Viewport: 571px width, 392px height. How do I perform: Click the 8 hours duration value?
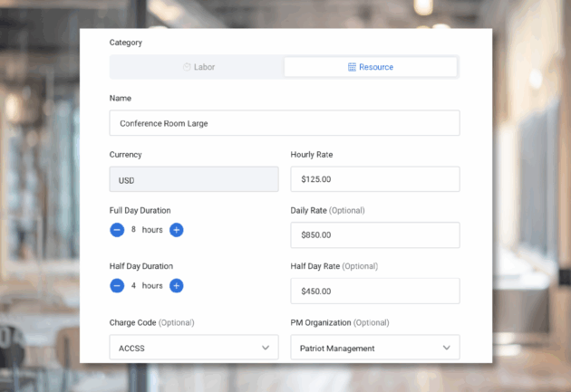point(147,230)
